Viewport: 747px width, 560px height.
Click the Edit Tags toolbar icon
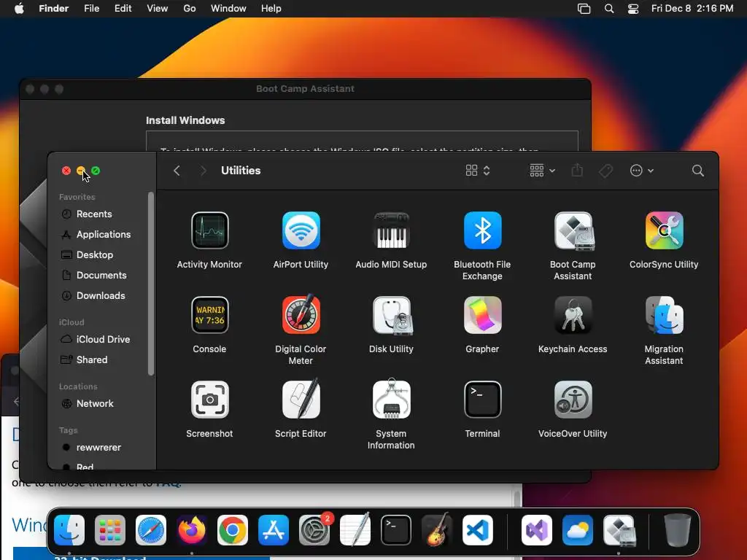click(605, 171)
